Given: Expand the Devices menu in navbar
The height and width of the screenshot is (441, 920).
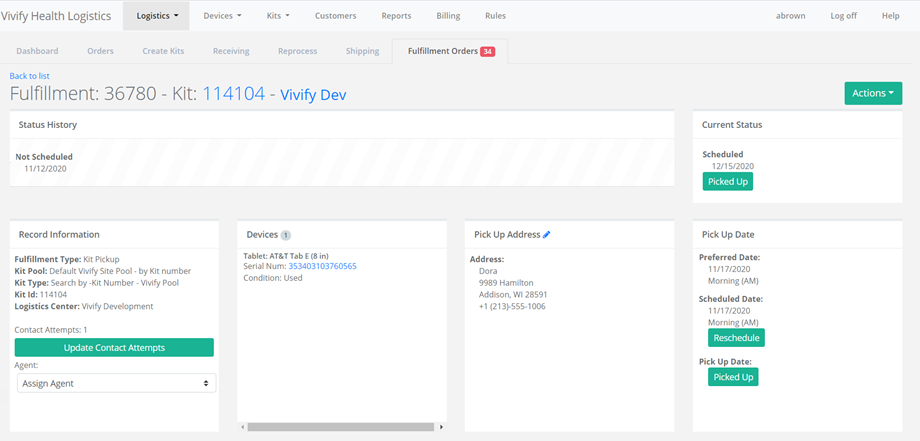Looking at the screenshot, I should 221,16.
